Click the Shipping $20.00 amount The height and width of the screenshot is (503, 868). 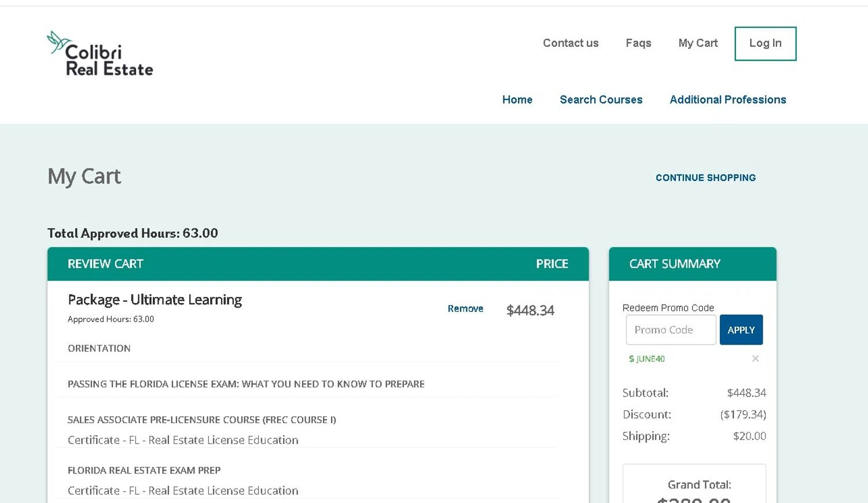(x=749, y=436)
